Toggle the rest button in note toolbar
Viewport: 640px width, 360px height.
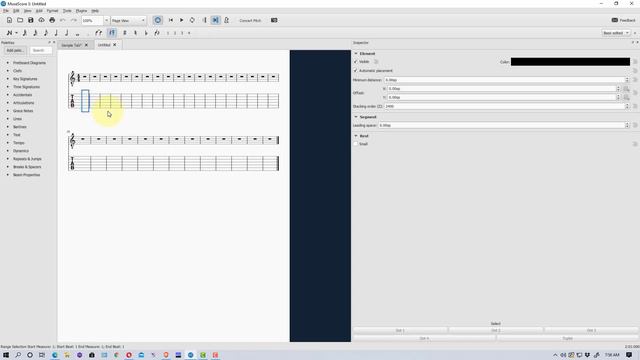coord(112,33)
